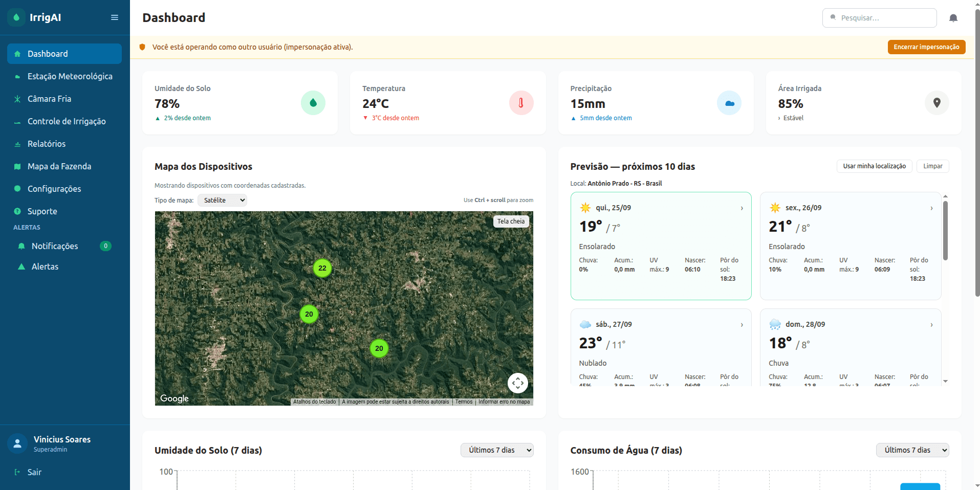The height and width of the screenshot is (490, 980).
Task: Enable fullscreen map with Tela cheia
Action: pos(510,221)
